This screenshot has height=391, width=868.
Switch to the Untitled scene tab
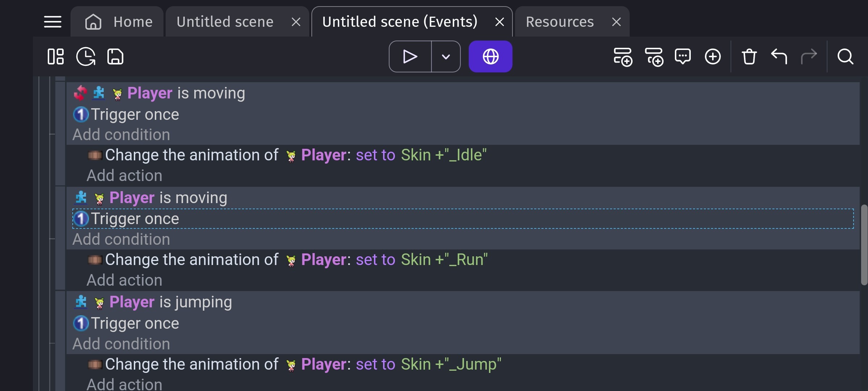pyautogui.click(x=225, y=22)
